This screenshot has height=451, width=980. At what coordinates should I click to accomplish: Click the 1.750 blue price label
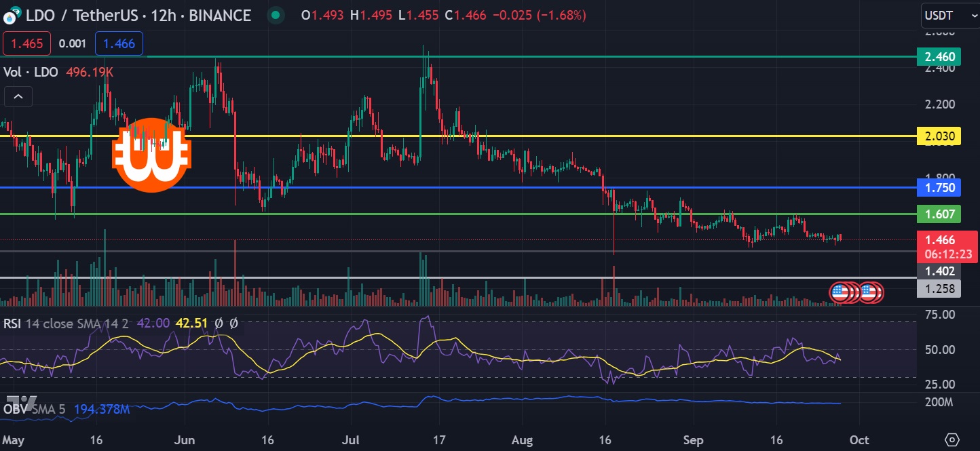(x=939, y=188)
